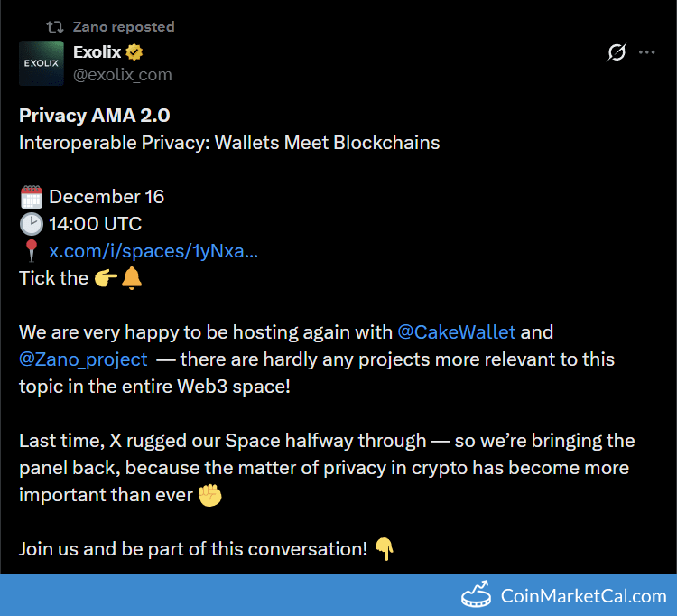Click the CoinMarketCal logo icon
The image size is (677, 616).
[478, 595]
